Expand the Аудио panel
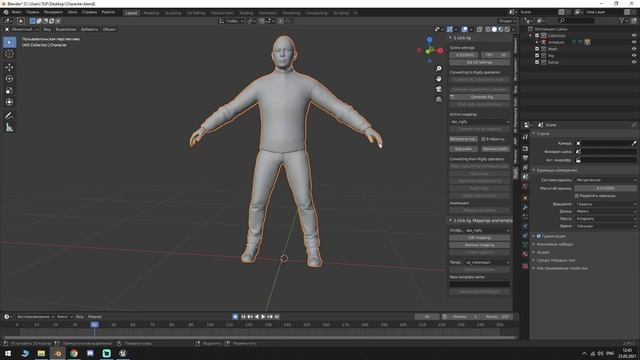The image size is (640, 360). (x=543, y=252)
